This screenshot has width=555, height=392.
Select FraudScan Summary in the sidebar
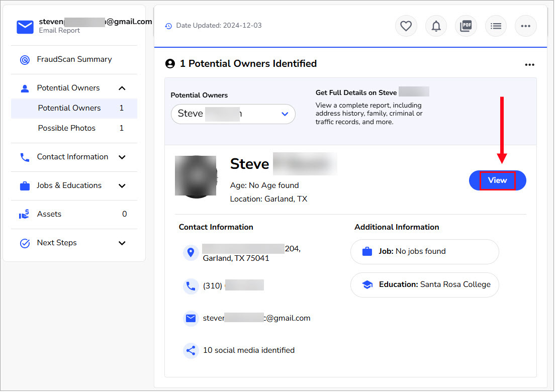pyautogui.click(x=73, y=59)
